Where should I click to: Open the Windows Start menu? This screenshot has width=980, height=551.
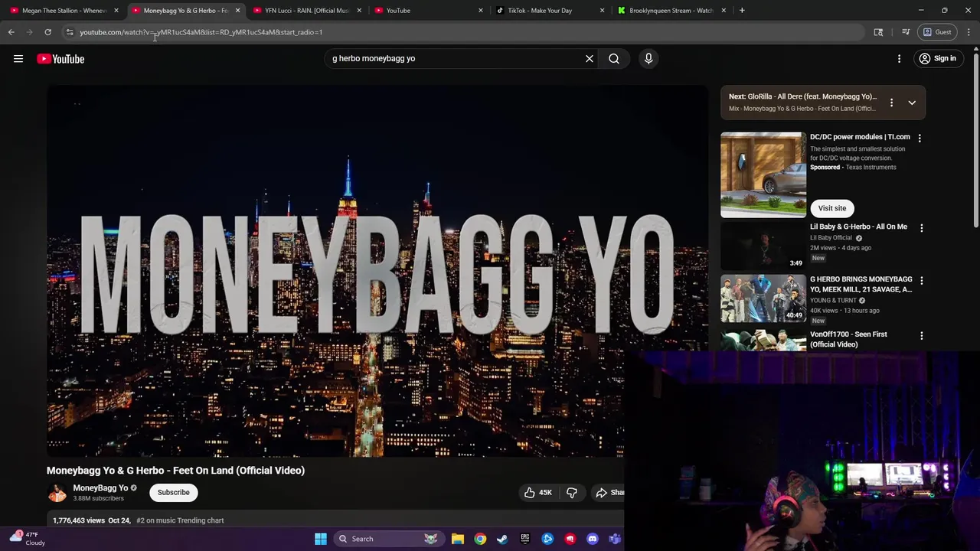(321, 539)
